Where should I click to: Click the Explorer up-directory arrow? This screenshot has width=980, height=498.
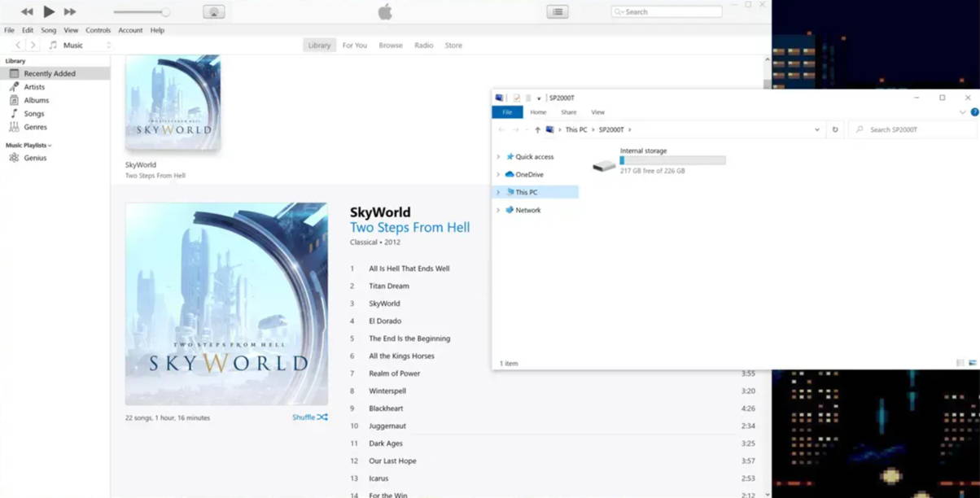click(537, 129)
